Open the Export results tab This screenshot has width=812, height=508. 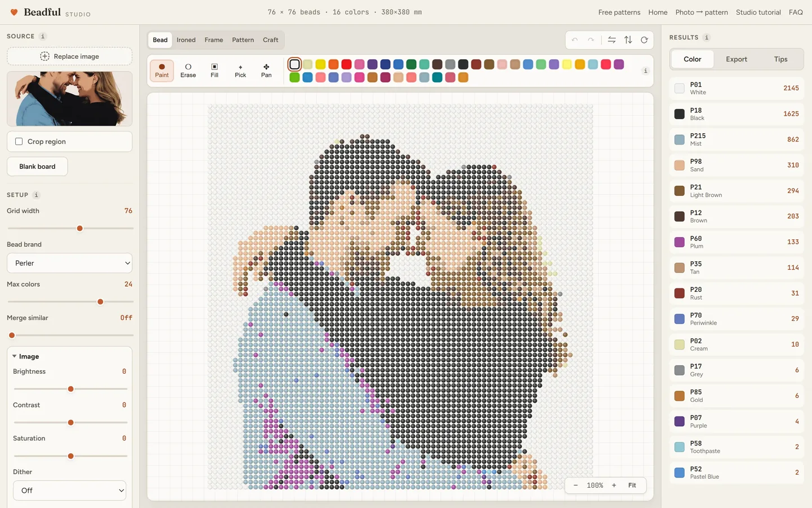click(736, 59)
